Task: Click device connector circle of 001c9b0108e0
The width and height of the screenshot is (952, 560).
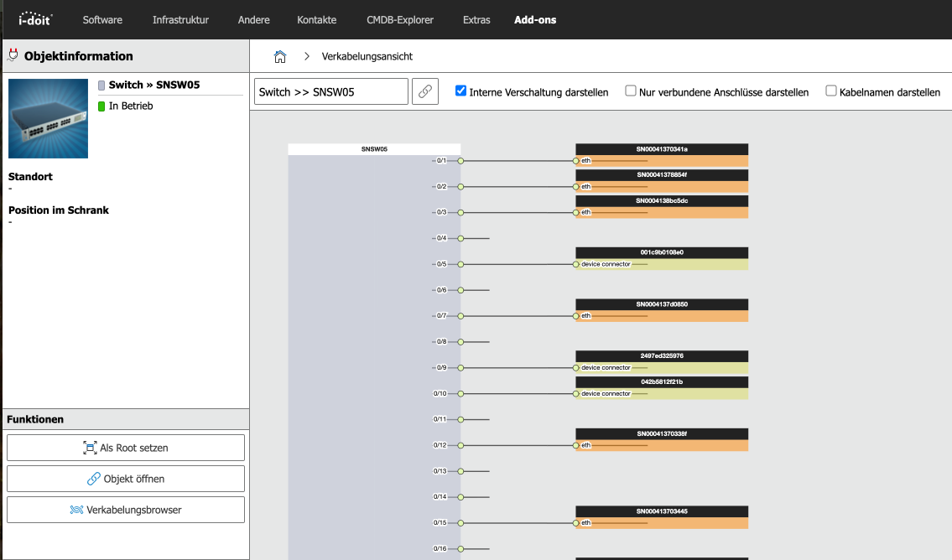Action: (576, 264)
